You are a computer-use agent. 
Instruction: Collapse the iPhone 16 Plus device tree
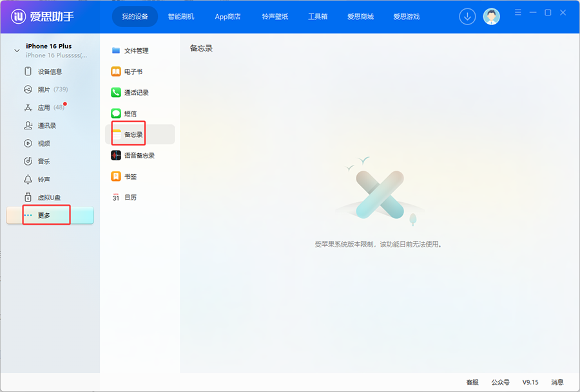[x=17, y=50]
